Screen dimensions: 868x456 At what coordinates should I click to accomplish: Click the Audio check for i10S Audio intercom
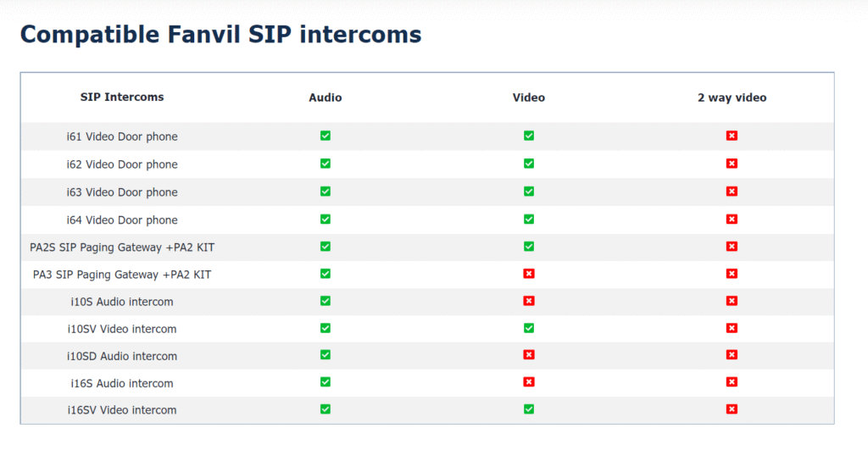[x=325, y=301]
